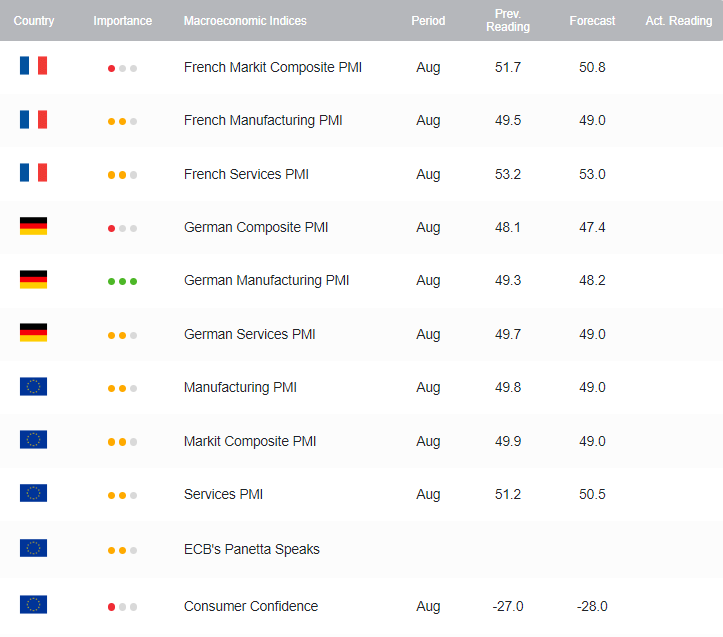Image resolution: width=723 pixels, height=637 pixels.
Task: Click forecast value 47.4
Action: pos(592,227)
